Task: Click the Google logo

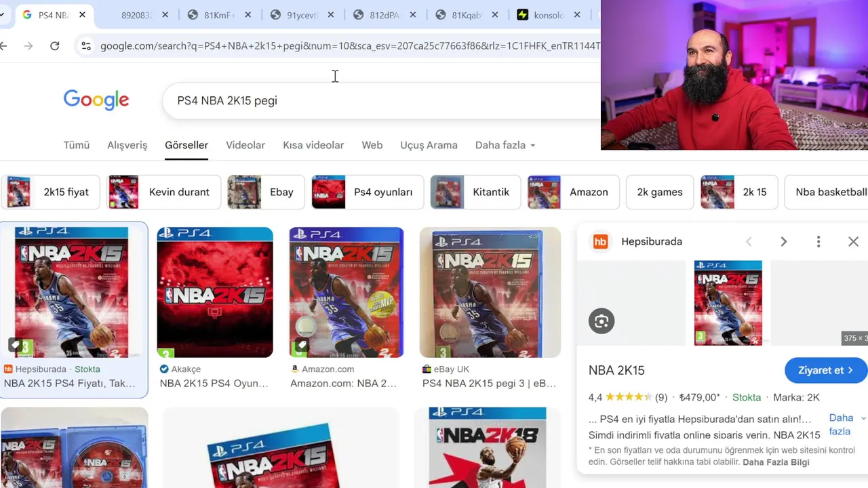Action: pos(96,100)
